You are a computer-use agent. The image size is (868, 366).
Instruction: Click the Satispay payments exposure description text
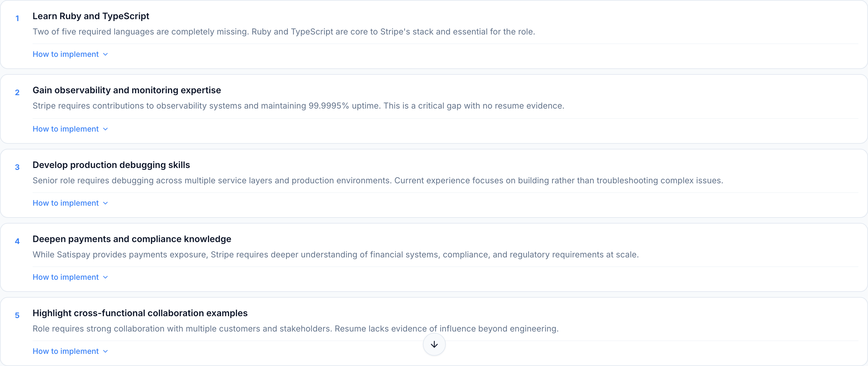[x=335, y=255]
